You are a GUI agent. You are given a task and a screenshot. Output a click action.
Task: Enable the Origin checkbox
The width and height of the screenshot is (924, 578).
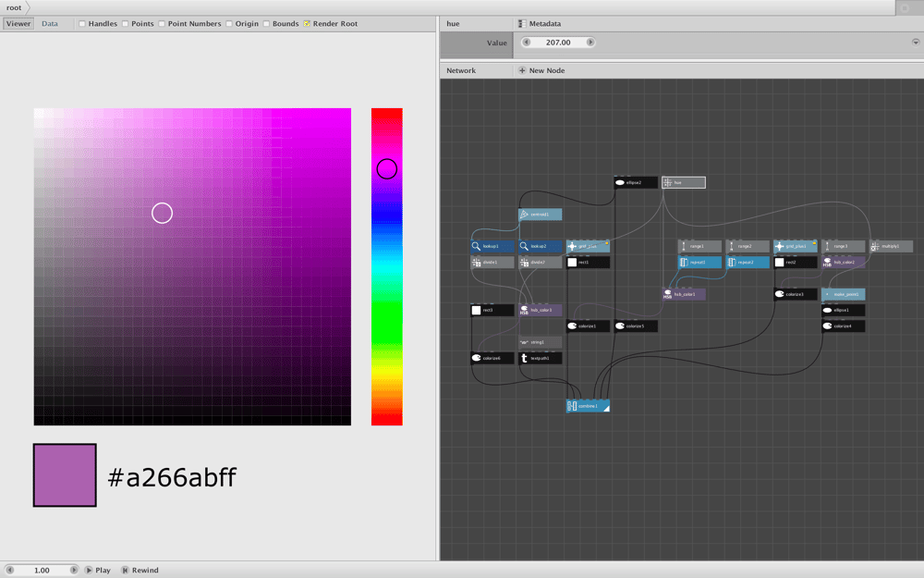228,24
